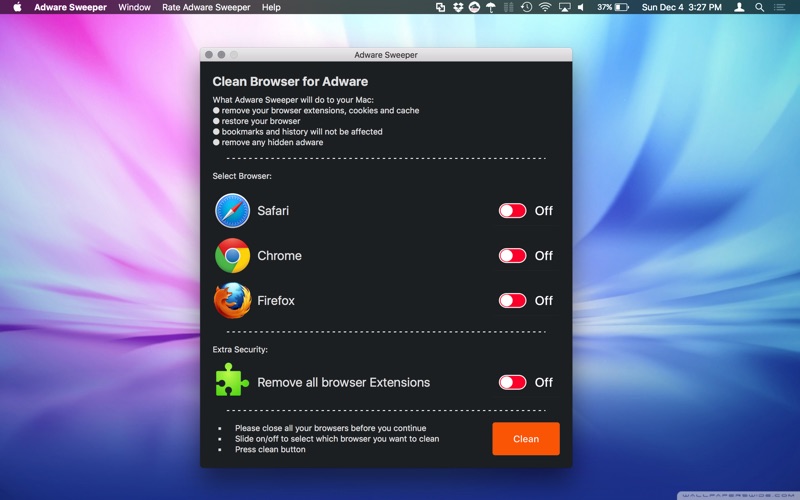Click the orange Clean button
The image size is (800, 500).
(x=526, y=438)
